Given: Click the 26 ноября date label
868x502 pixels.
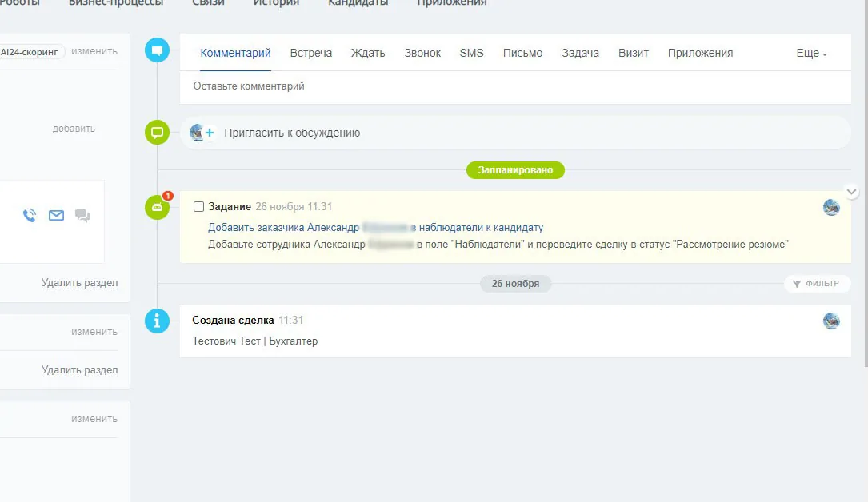Looking at the screenshot, I should (x=515, y=284).
